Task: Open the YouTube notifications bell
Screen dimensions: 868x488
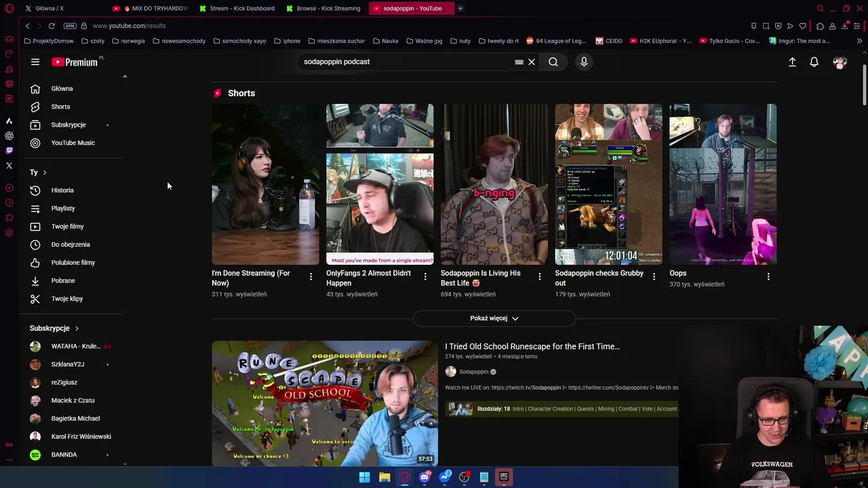Action: [814, 62]
